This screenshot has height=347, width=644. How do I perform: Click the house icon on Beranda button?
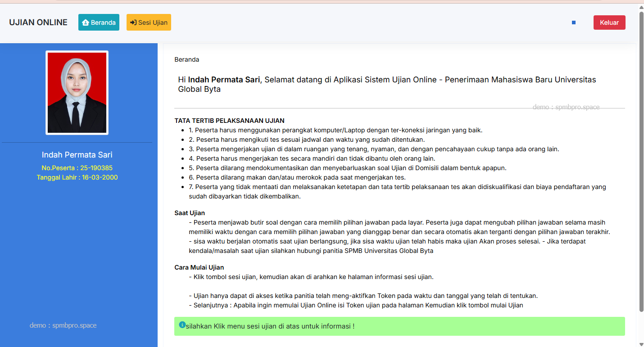pos(86,23)
